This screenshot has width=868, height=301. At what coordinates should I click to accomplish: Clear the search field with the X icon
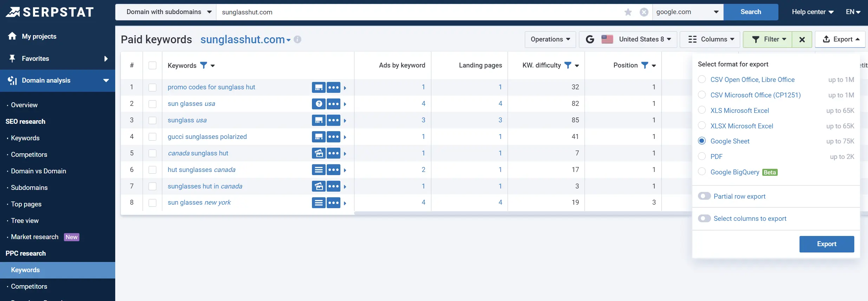644,12
